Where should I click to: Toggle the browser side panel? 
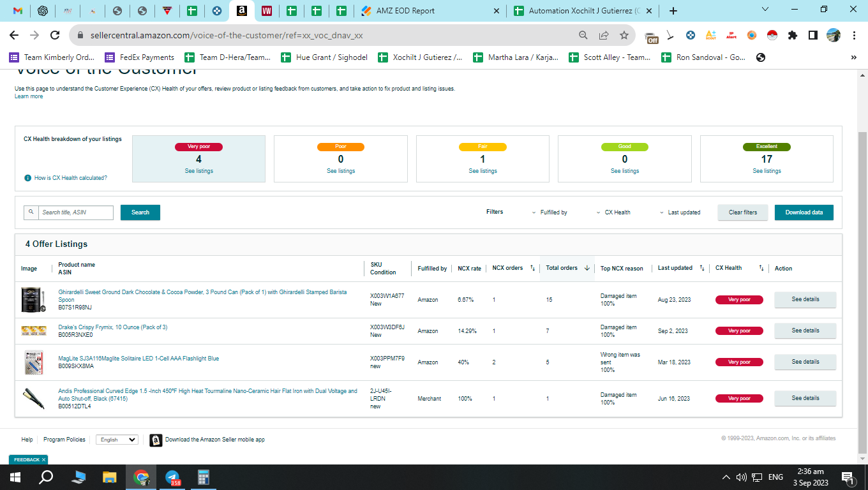pyautogui.click(x=813, y=35)
